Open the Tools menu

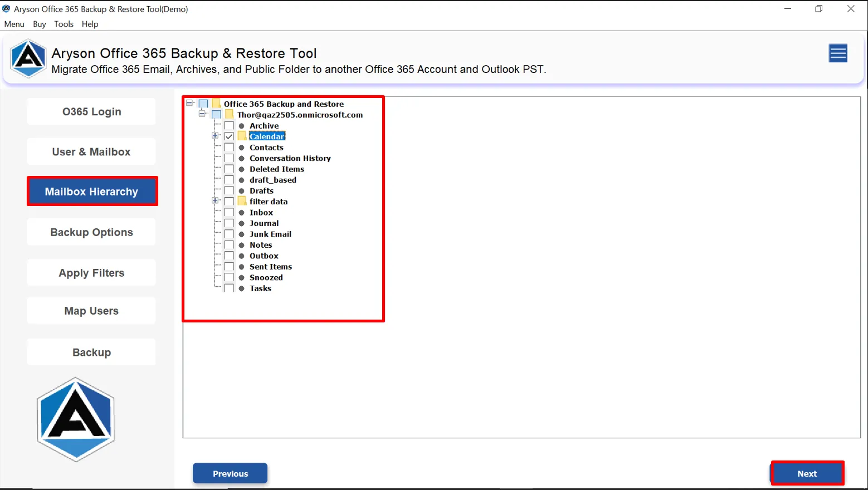pyautogui.click(x=64, y=24)
